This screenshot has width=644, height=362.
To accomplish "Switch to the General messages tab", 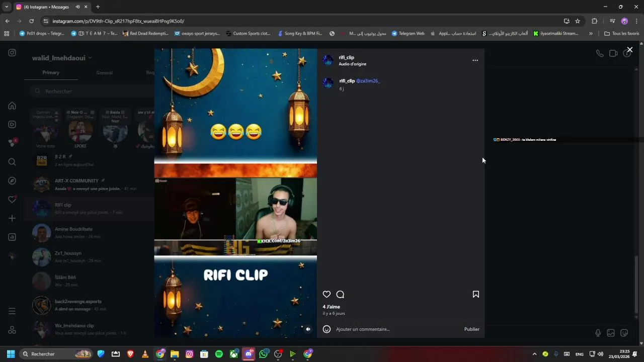I will click(x=104, y=73).
